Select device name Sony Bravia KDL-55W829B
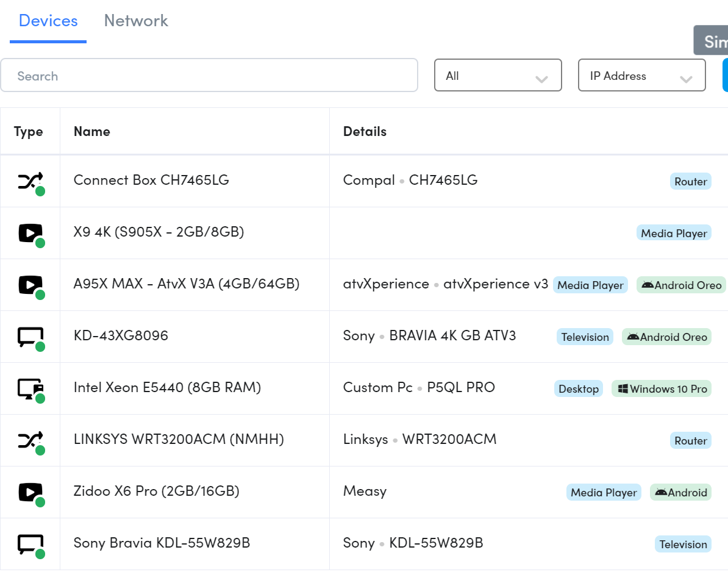Screen dimensions: 728x572 coord(162,543)
